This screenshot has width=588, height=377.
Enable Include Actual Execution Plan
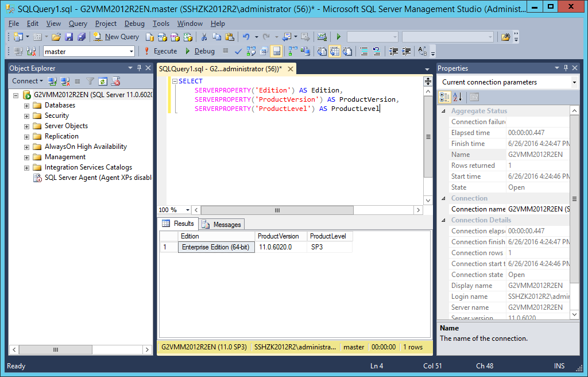(x=292, y=51)
